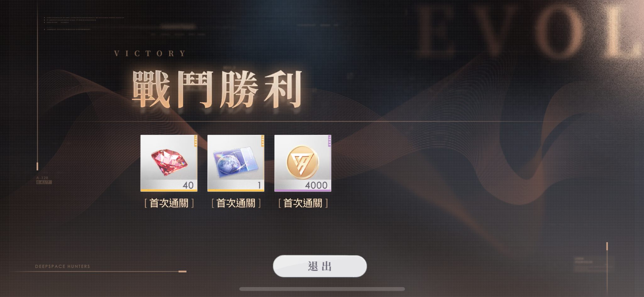Click 首次通關 label under the gold coin
Viewport: 644px width, 297px height.
click(x=303, y=203)
